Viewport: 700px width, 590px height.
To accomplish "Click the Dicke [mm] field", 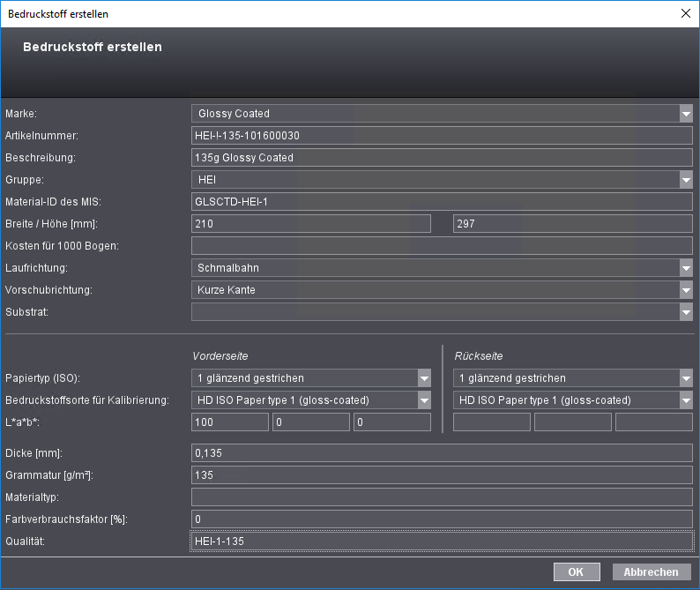I will tap(442, 453).
